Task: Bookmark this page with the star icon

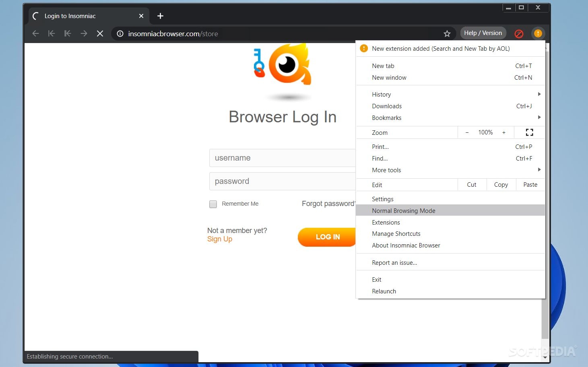Action: (447, 34)
